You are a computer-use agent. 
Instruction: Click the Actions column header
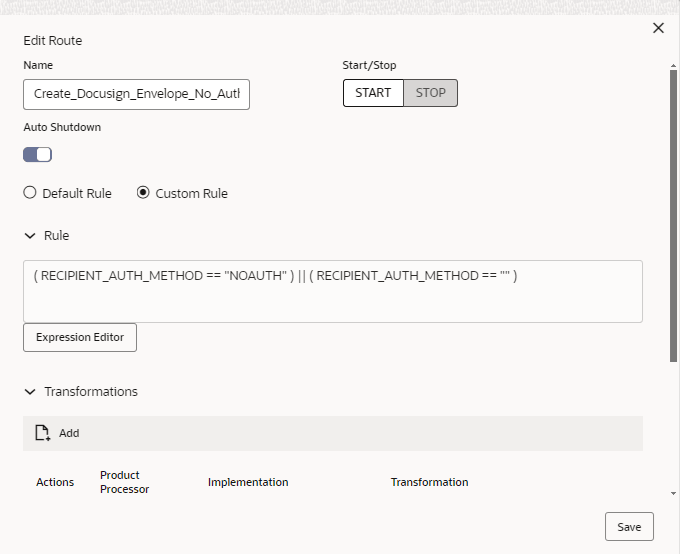tap(55, 482)
